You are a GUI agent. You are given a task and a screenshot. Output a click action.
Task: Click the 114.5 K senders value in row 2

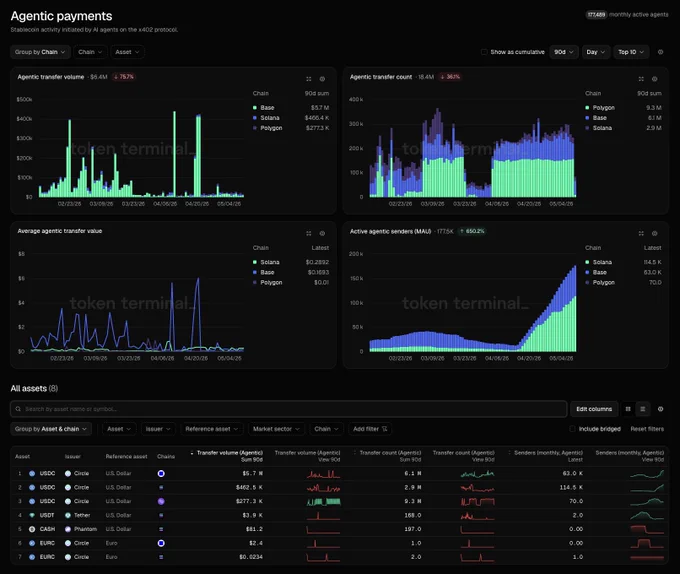[571, 487]
